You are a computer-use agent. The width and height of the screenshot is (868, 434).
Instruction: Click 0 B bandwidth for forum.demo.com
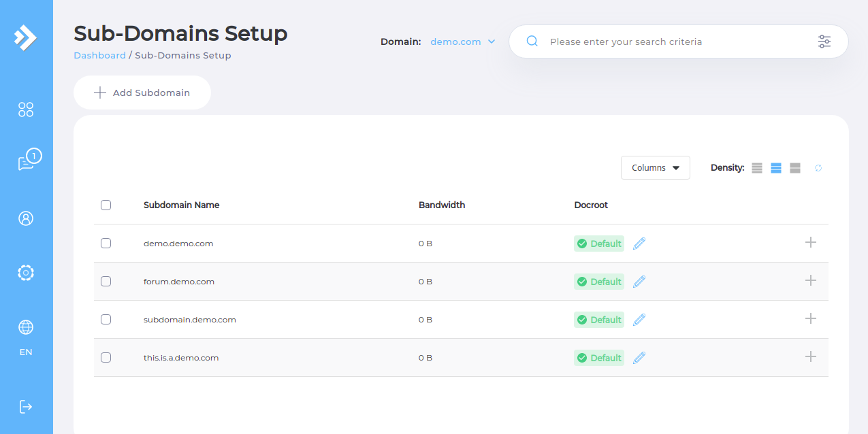click(425, 282)
